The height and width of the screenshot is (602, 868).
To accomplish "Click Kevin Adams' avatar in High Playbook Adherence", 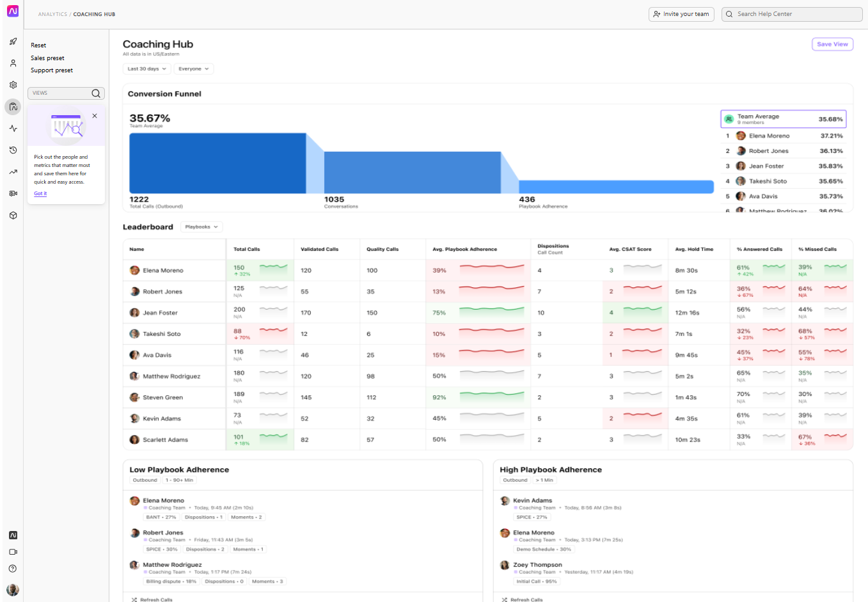I will pyautogui.click(x=505, y=501).
